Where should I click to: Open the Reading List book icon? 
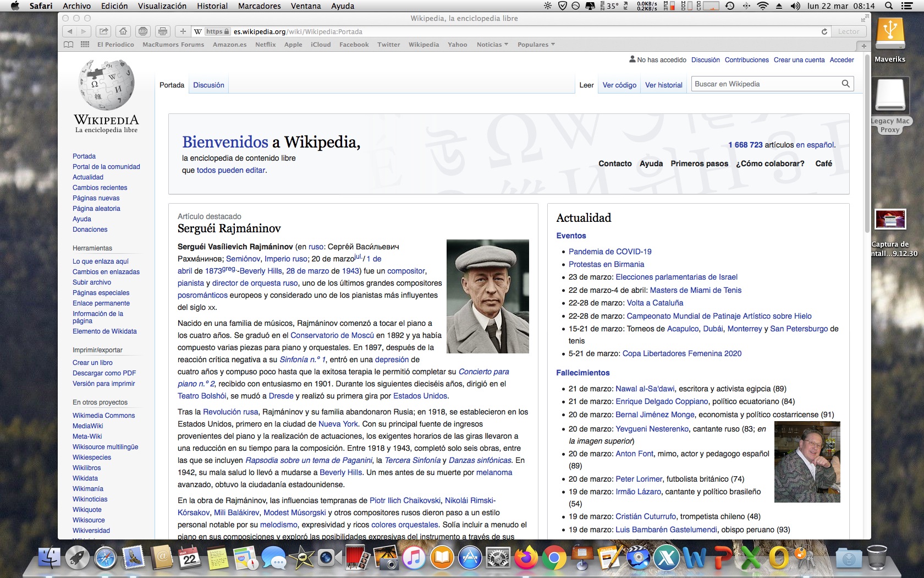tap(69, 45)
